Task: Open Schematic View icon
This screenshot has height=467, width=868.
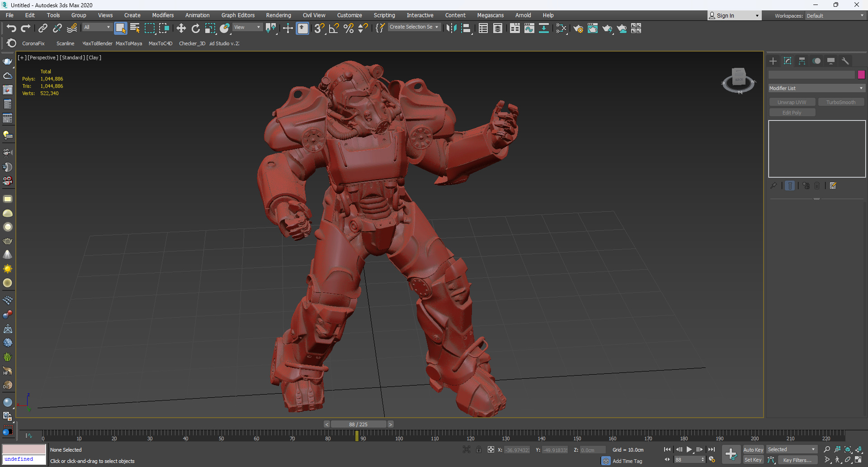Action: pyautogui.click(x=544, y=29)
